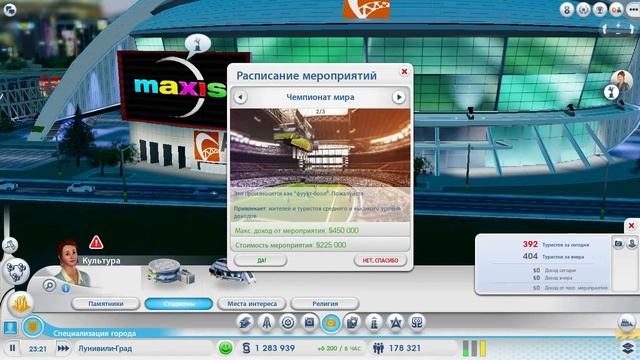
Task: Click the red warning triangle alert
Action: [96, 242]
